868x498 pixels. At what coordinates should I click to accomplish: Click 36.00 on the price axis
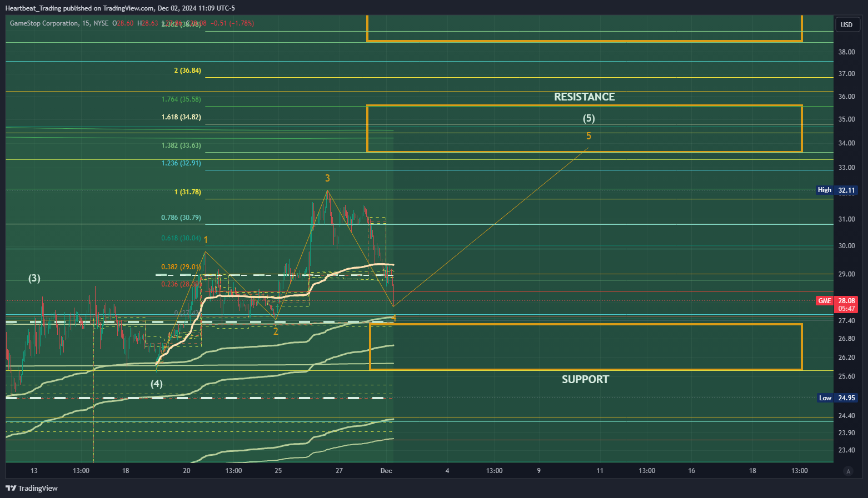(x=846, y=97)
